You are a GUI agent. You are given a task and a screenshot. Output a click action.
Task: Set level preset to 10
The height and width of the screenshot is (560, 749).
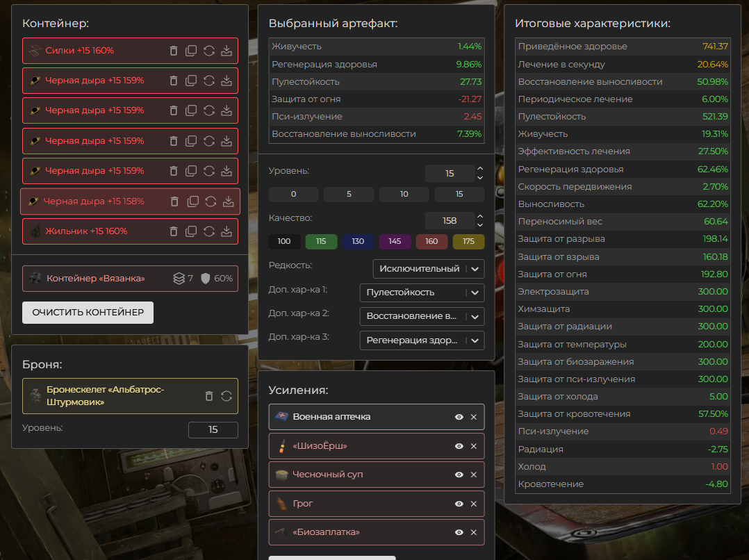[404, 195]
